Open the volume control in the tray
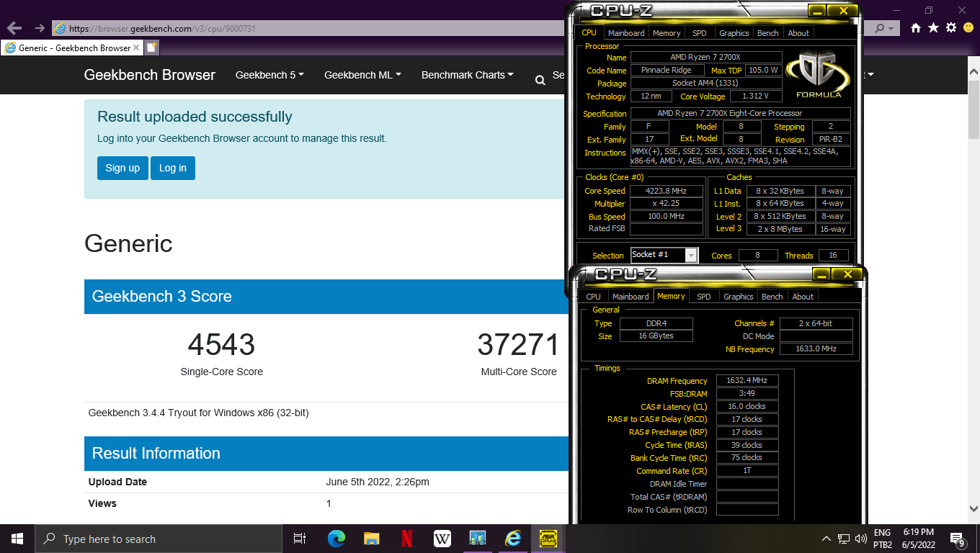The width and height of the screenshot is (980, 553). [860, 539]
